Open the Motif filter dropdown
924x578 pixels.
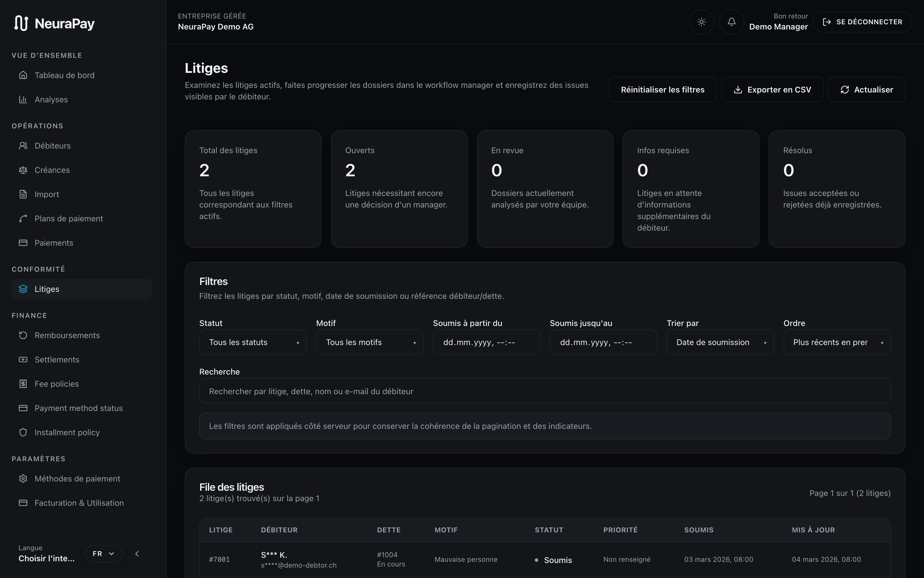(x=370, y=342)
